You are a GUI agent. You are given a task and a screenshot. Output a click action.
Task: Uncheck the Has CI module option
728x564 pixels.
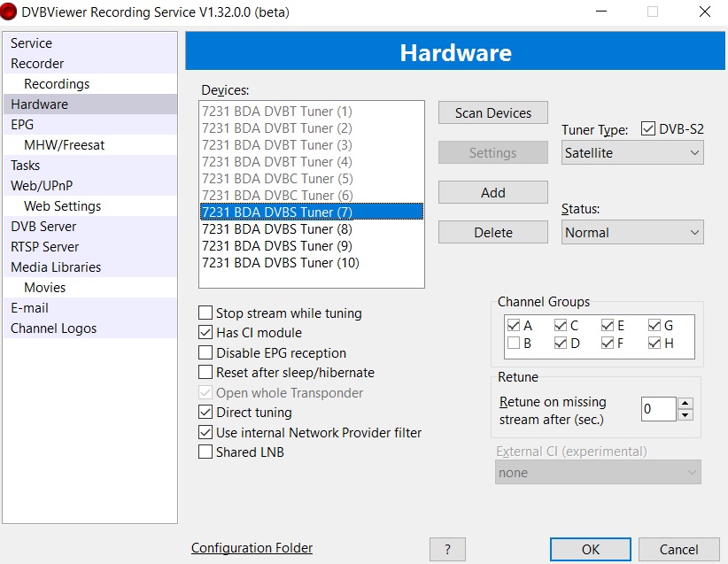205,333
